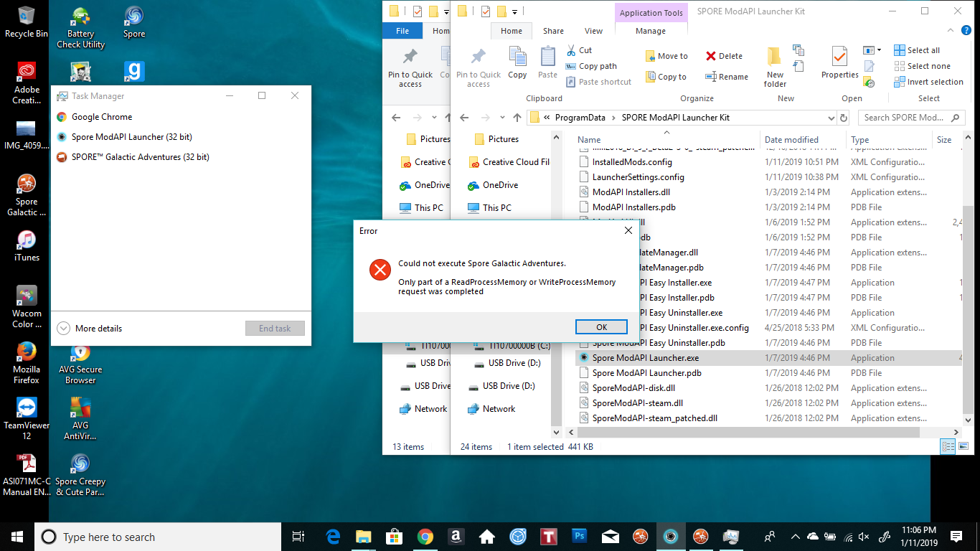Select Network in the front navigation pane

pyautogui.click(x=499, y=409)
